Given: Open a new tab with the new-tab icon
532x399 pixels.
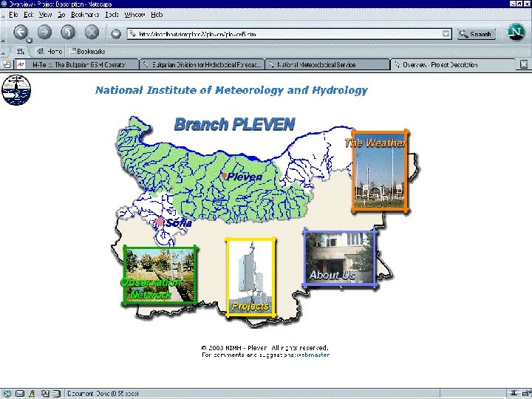Looking at the screenshot, I should pyautogui.click(x=7, y=64).
